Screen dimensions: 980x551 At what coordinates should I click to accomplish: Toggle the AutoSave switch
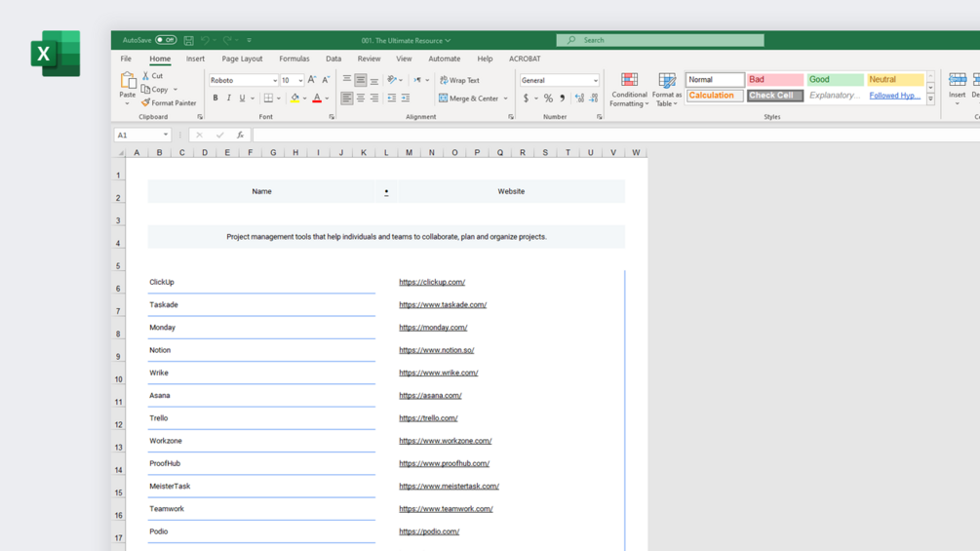tap(166, 40)
